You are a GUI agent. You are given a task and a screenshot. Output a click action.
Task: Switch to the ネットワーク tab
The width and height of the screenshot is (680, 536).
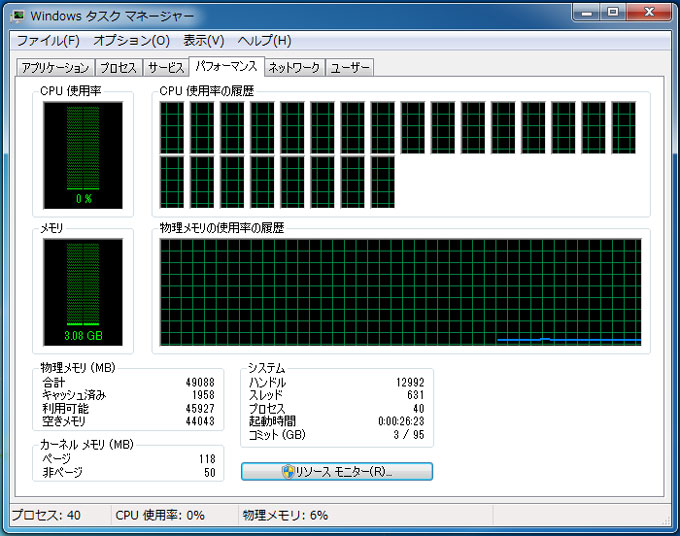coord(294,68)
